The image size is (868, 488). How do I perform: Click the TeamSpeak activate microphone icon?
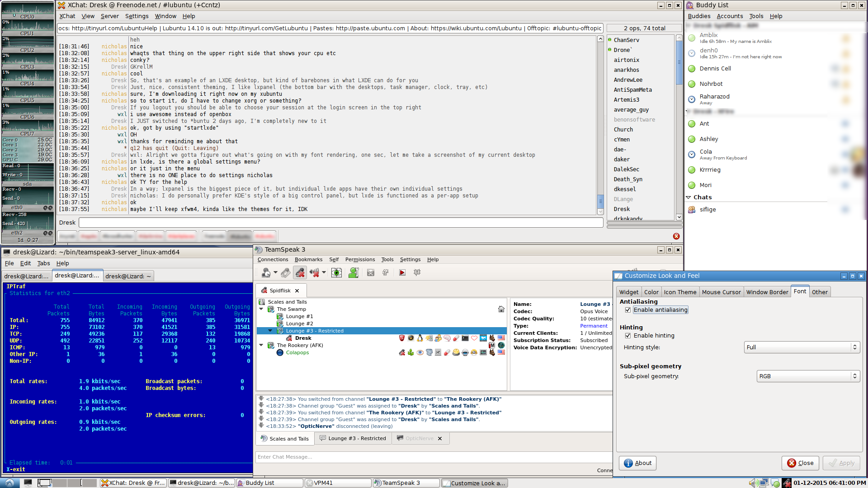pos(285,272)
